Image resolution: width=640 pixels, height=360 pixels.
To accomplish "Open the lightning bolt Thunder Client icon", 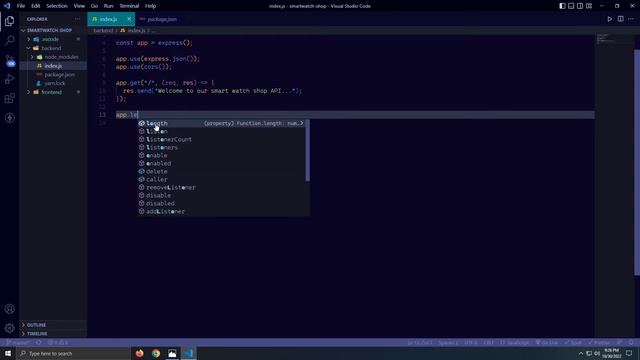I will tap(9, 118).
